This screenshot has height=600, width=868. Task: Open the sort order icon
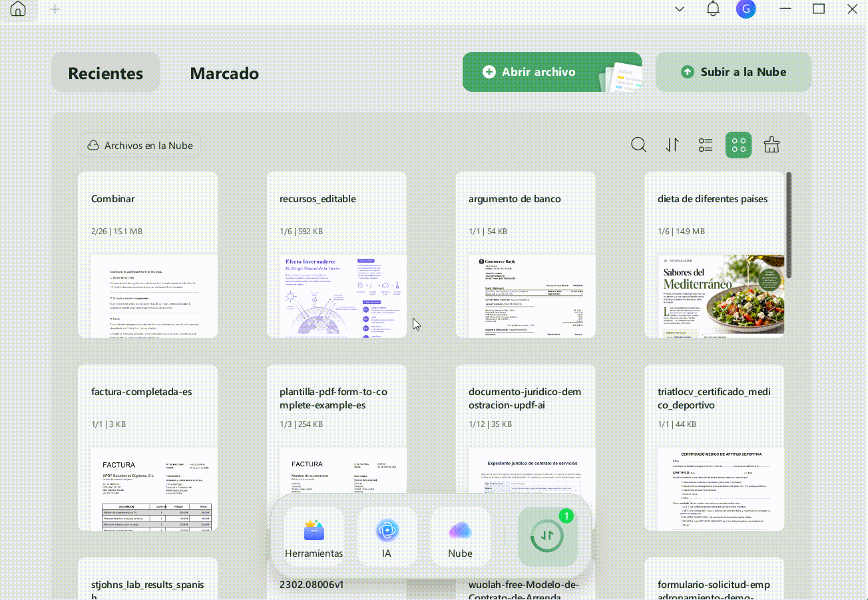(x=672, y=145)
